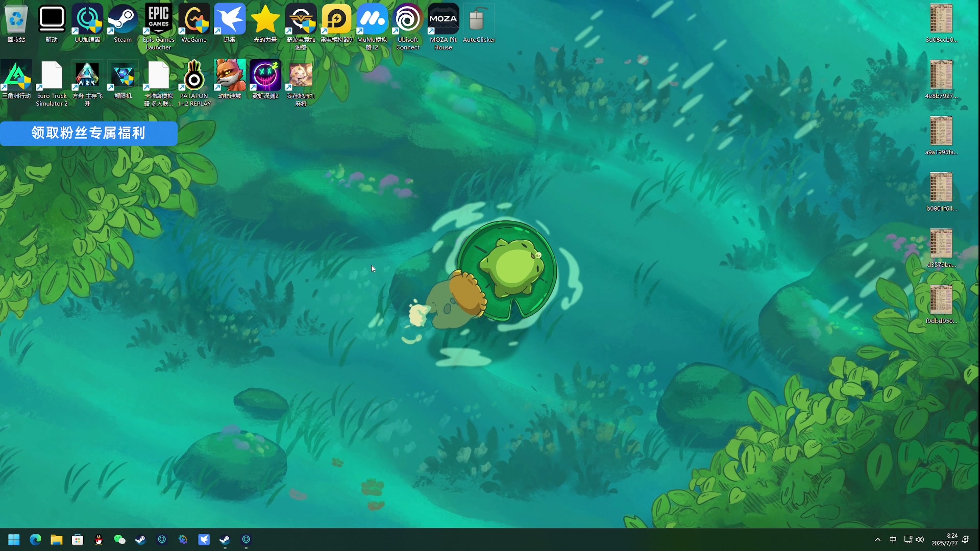Screen dimensions: 980x551
Task: Select the Ubisoft Connect desktop icon
Action: click(408, 27)
